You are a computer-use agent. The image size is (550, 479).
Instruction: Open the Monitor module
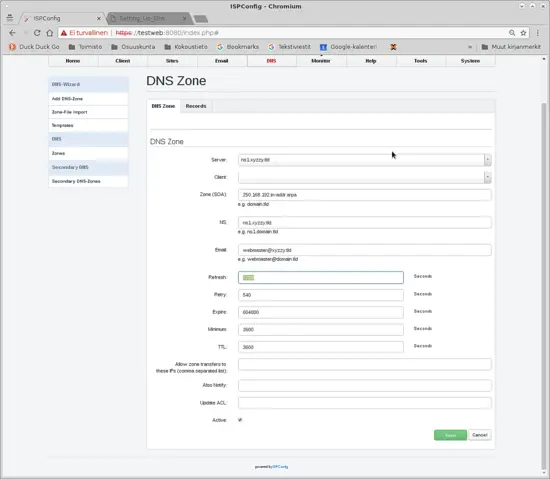pos(321,61)
